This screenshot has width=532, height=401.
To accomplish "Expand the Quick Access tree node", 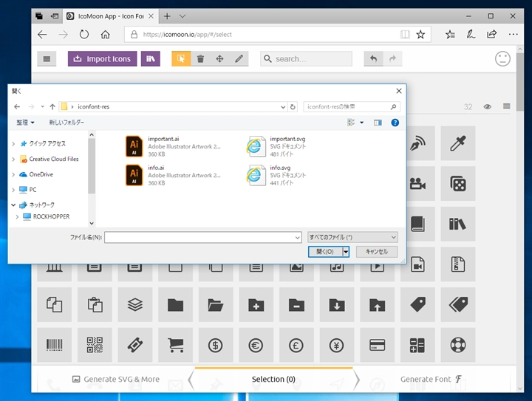I will click(13, 144).
